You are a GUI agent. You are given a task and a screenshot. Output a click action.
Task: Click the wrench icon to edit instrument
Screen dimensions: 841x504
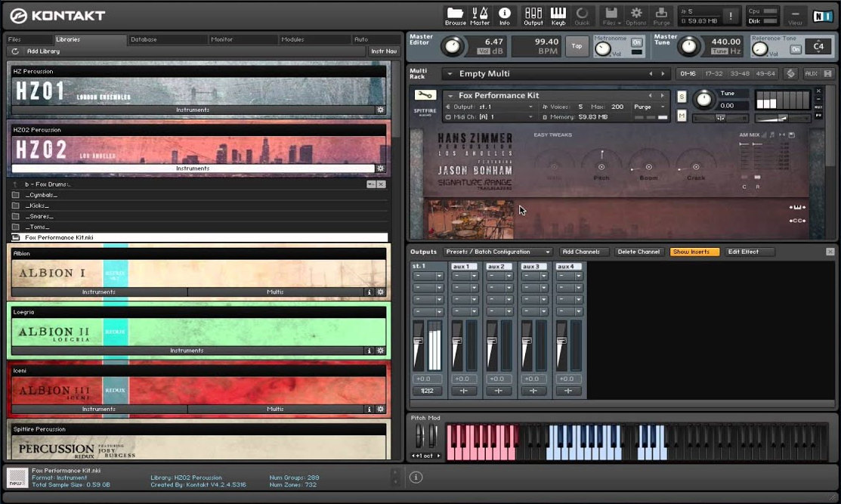click(425, 95)
